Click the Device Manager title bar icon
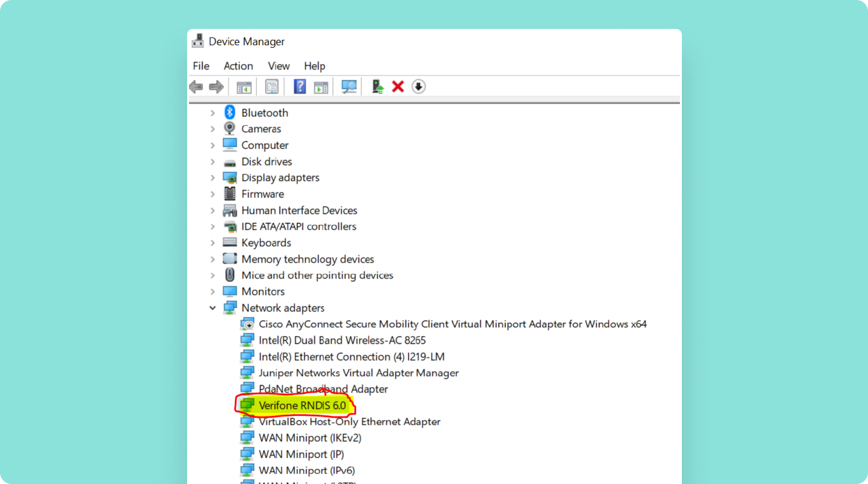 (x=198, y=41)
